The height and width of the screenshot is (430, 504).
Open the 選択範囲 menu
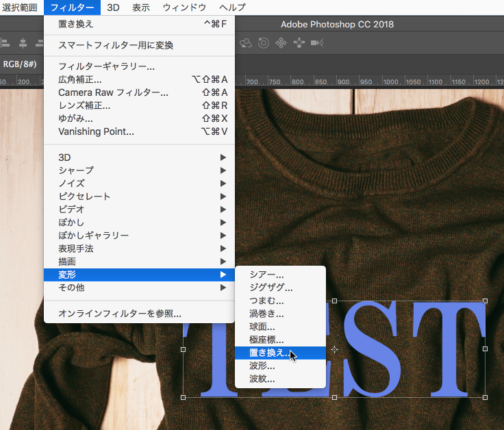(20, 8)
